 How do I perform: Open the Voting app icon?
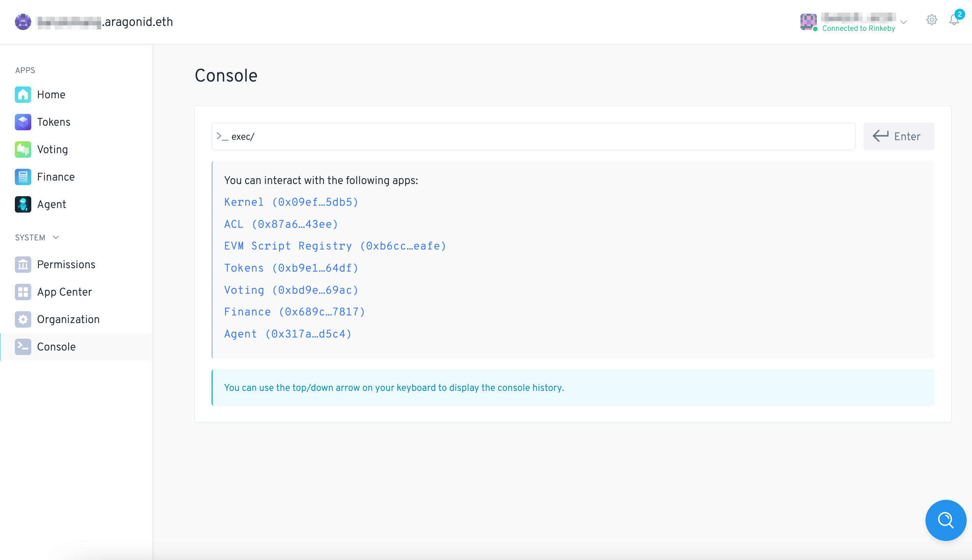(x=23, y=150)
